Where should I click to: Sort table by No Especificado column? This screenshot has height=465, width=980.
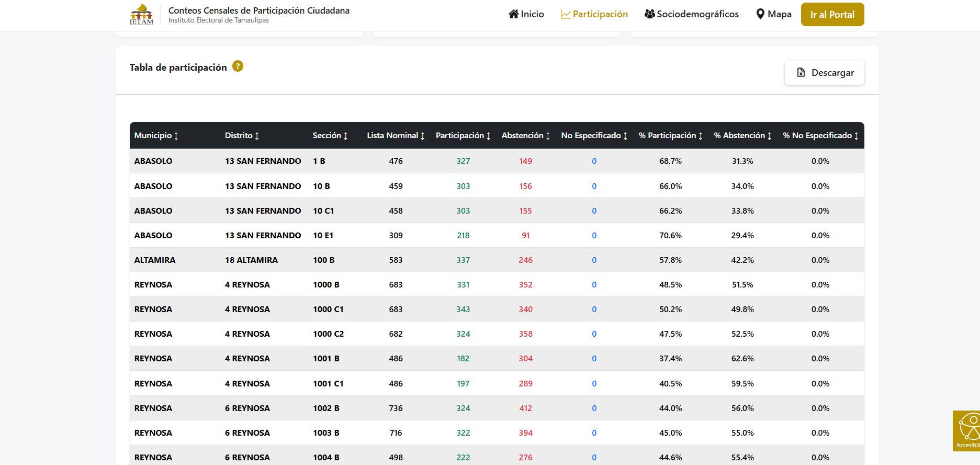click(591, 136)
